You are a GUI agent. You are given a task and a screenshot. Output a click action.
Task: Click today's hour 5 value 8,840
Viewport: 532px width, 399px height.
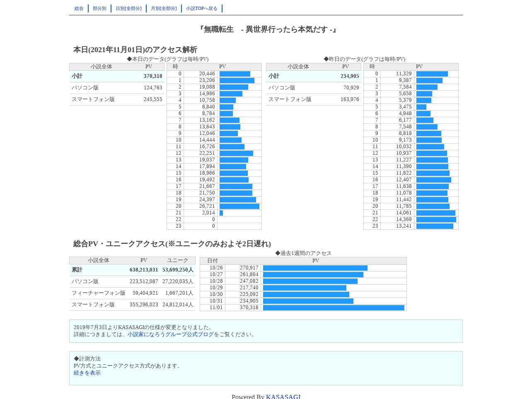click(208, 107)
